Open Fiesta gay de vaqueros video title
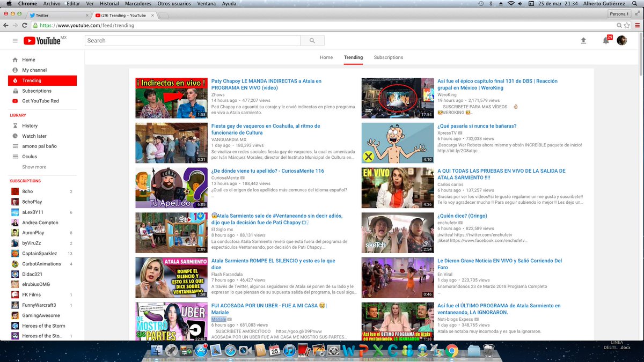Image resolution: width=644 pixels, height=362 pixels. tap(266, 129)
